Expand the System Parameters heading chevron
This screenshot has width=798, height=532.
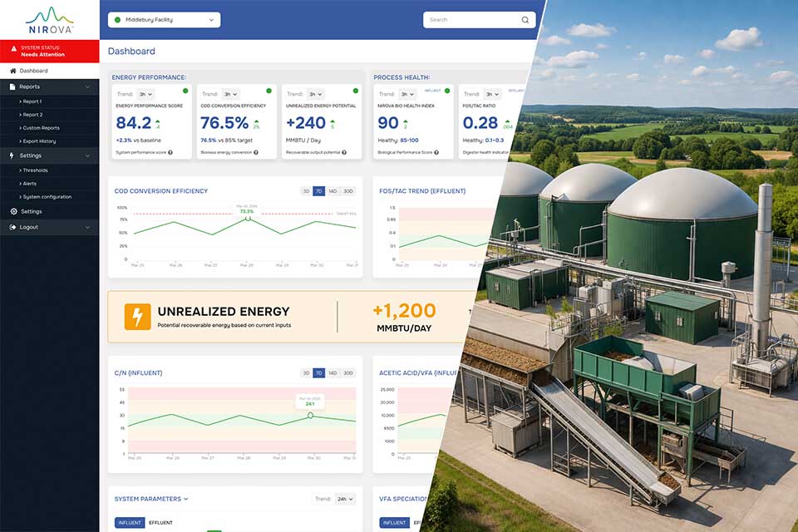click(185, 499)
